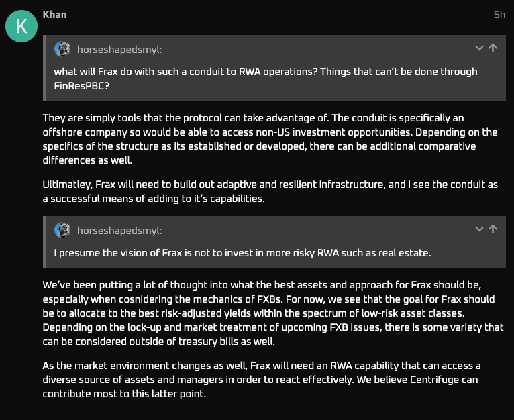The image size is (514, 420).
Task: Click the 5h post timestamp
Action: (x=499, y=14)
